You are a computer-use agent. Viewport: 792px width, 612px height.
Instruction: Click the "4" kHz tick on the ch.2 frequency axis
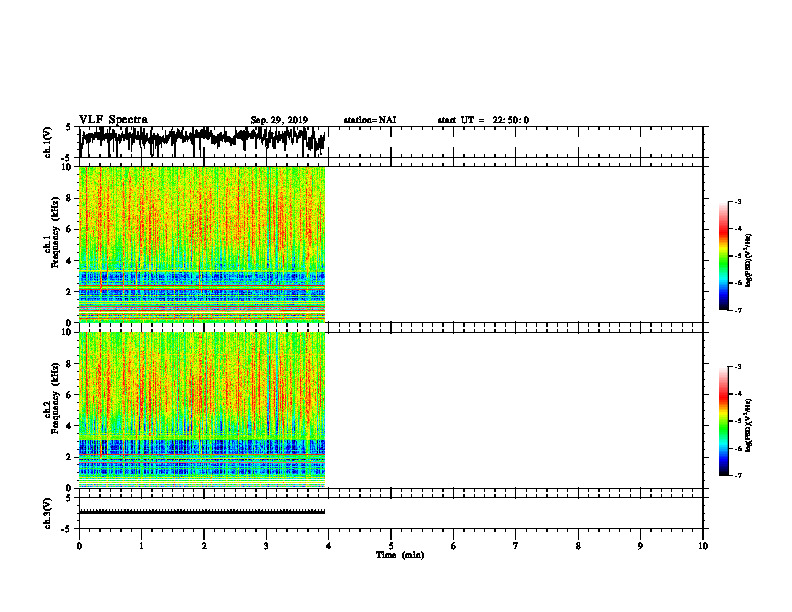[69, 426]
